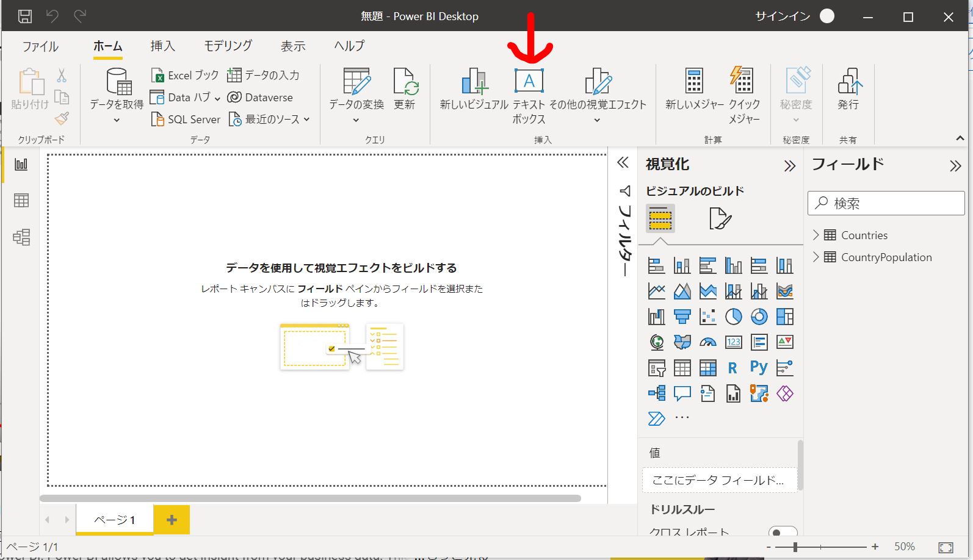Image resolution: width=973 pixels, height=560 pixels.
Task: Open the ファイル menu
Action: click(40, 46)
